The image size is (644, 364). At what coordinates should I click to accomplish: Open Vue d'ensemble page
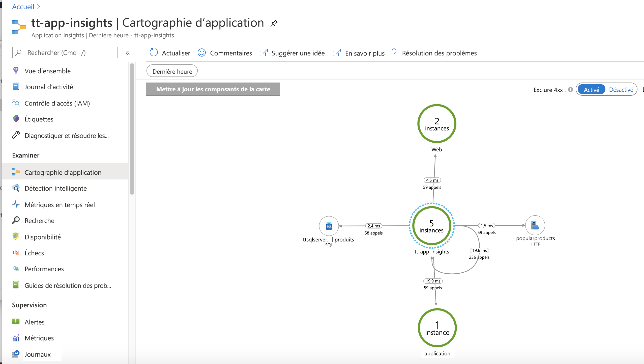48,71
